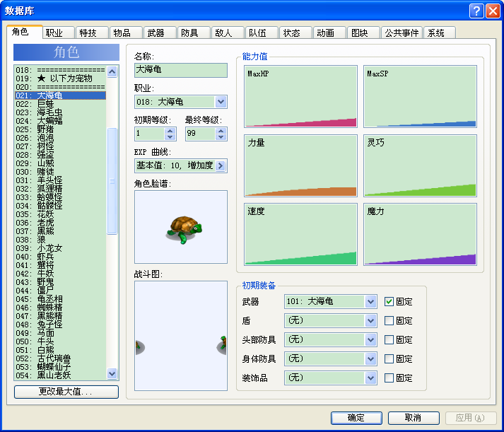Open the MaxSP parameter curve graph

[x=420, y=96]
